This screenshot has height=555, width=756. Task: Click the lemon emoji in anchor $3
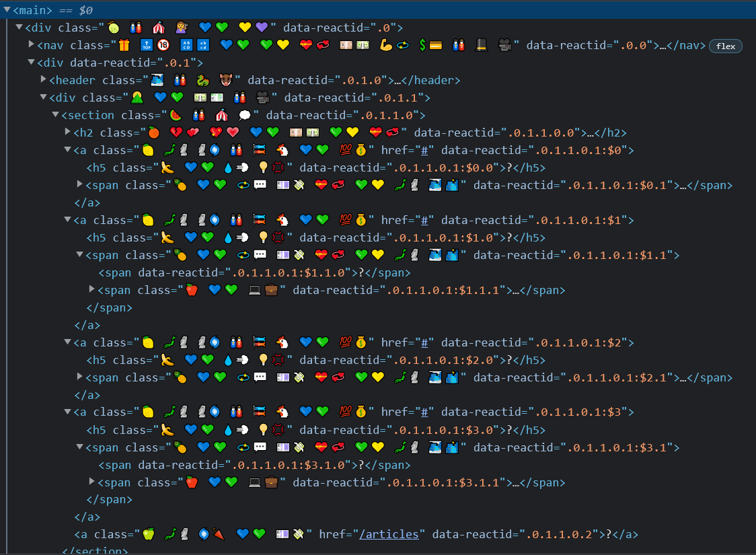pos(148,412)
